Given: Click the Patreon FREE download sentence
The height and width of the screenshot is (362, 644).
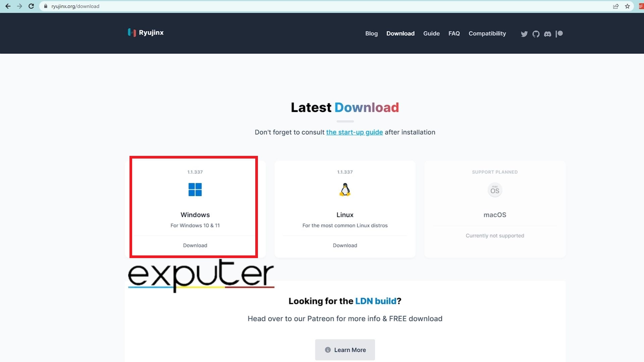Looking at the screenshot, I should [x=345, y=318].
